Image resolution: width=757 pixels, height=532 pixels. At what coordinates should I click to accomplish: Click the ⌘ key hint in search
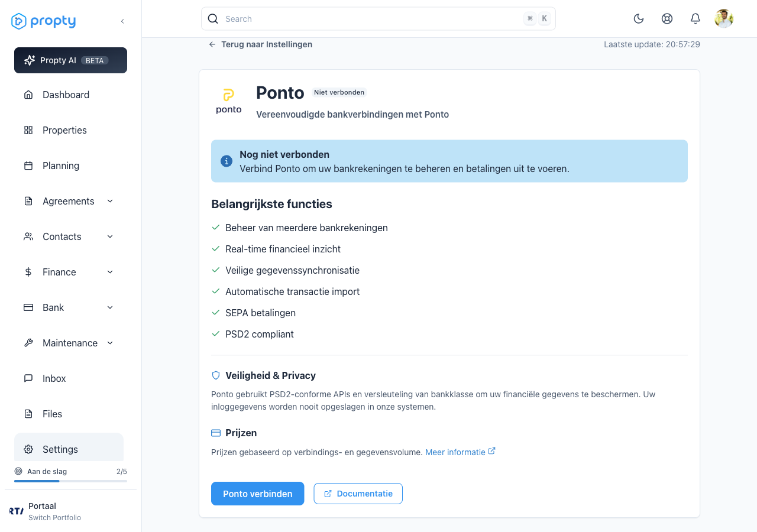click(530, 19)
